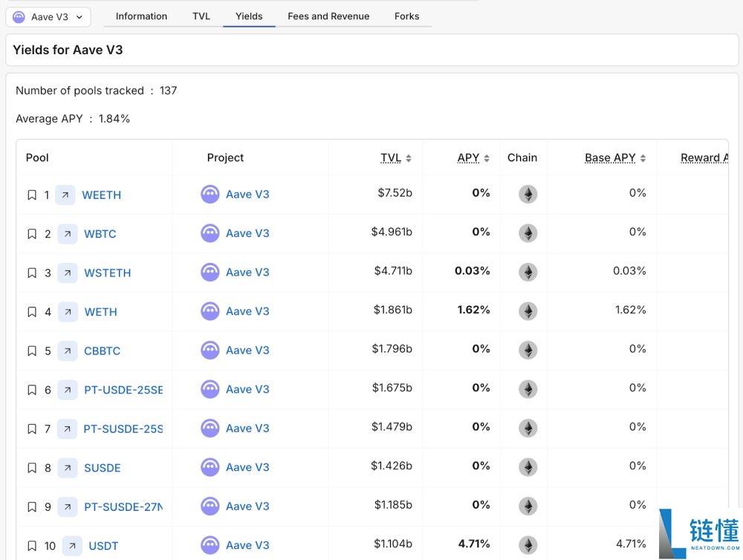Open external link arrow for WSTETH
The image size is (743, 560).
click(x=68, y=273)
